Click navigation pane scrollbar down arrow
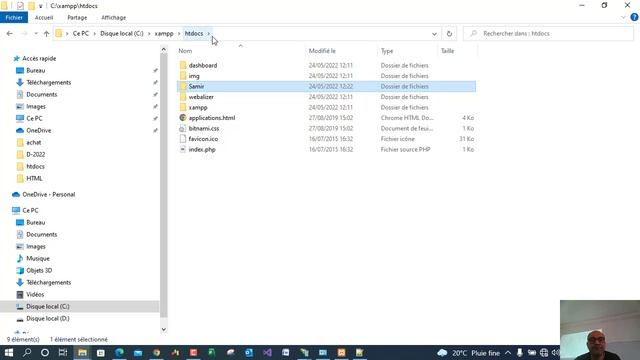 click(164, 329)
